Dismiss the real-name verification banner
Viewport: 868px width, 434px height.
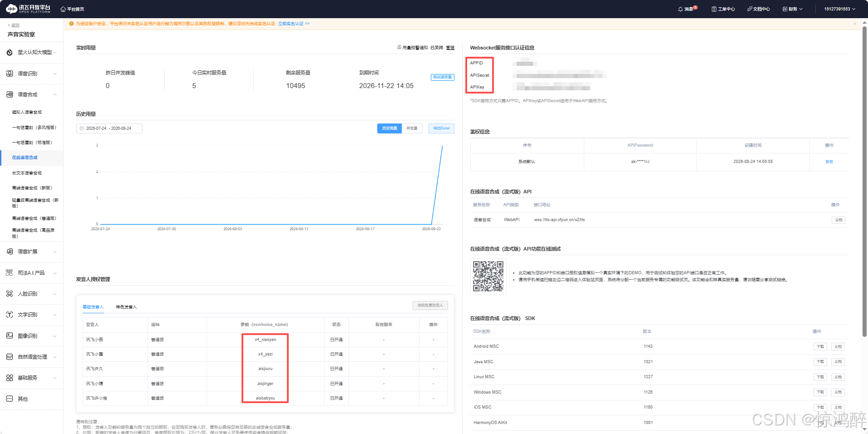click(x=855, y=24)
